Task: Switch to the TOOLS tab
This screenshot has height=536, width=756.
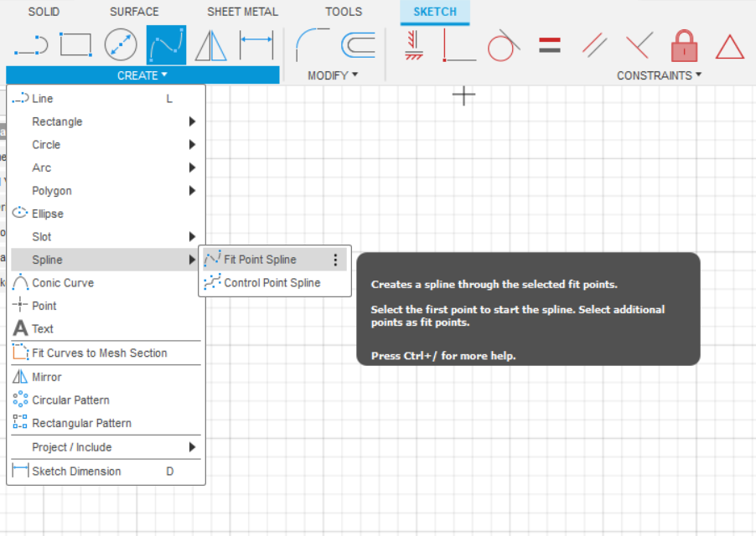Action: click(344, 12)
